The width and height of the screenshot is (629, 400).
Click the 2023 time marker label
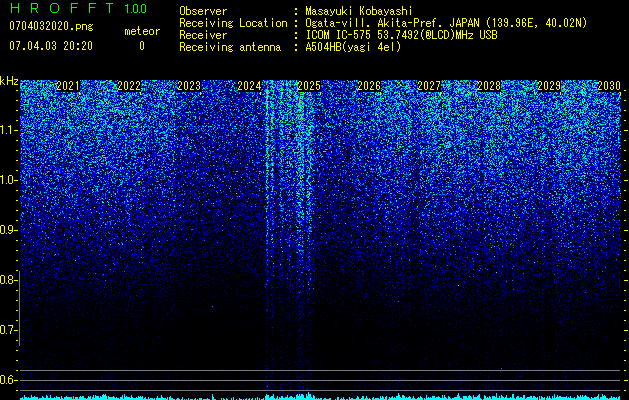click(189, 86)
